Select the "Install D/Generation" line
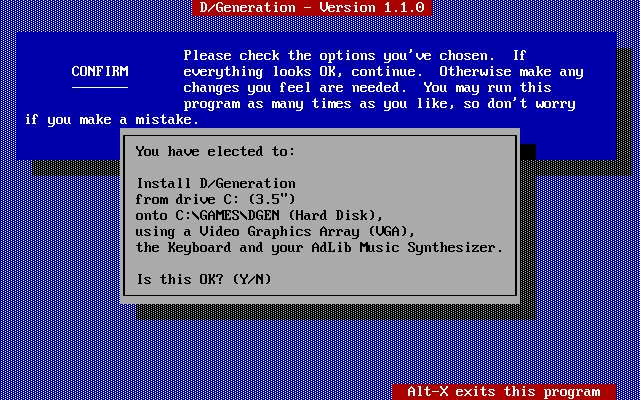The height and width of the screenshot is (400, 640). click(216, 184)
